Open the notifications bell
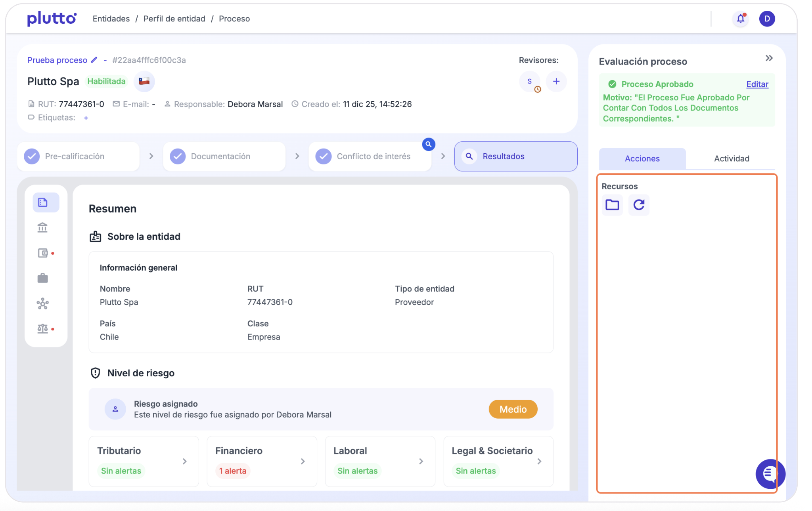Screen dimensions: 812x511 pos(740,19)
